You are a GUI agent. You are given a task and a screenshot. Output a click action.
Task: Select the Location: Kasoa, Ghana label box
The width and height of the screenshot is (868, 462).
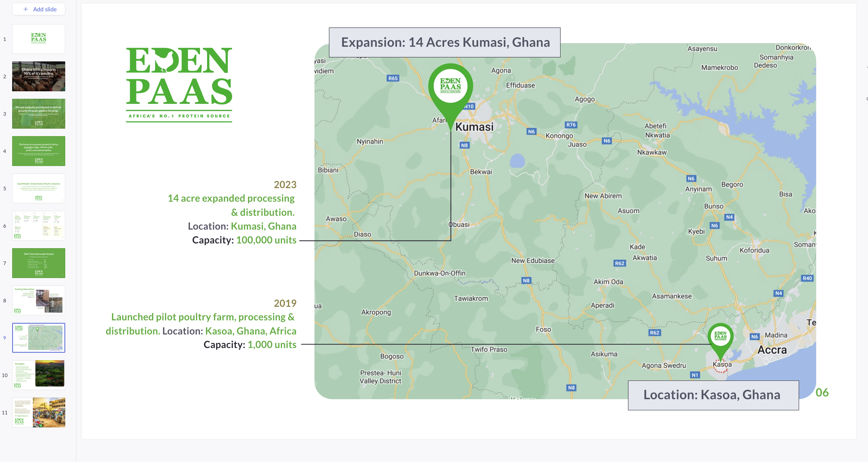point(713,395)
